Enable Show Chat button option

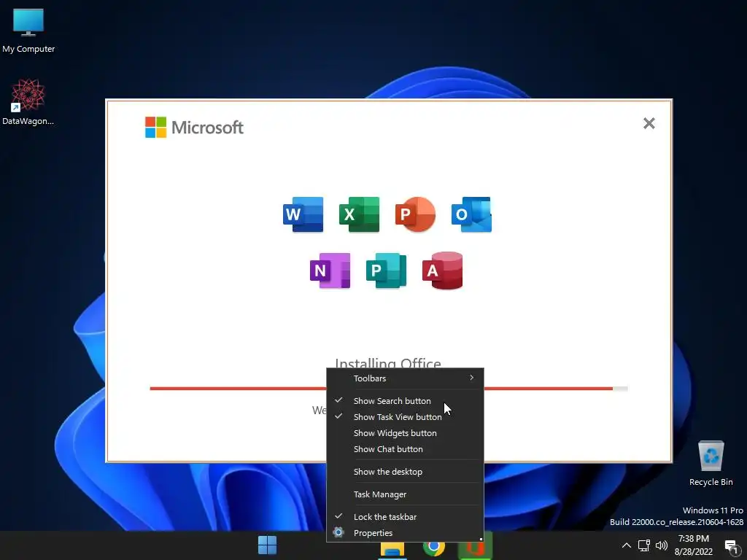point(405,449)
